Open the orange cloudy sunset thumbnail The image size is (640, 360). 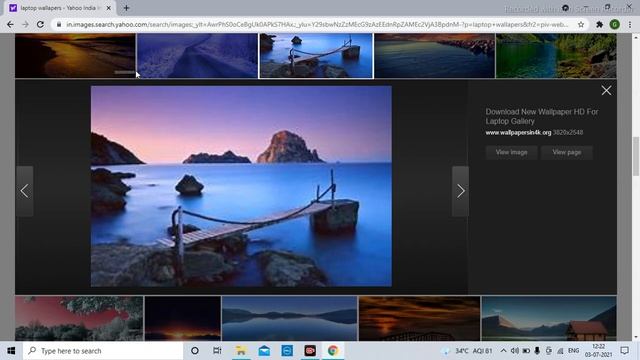[419, 318]
